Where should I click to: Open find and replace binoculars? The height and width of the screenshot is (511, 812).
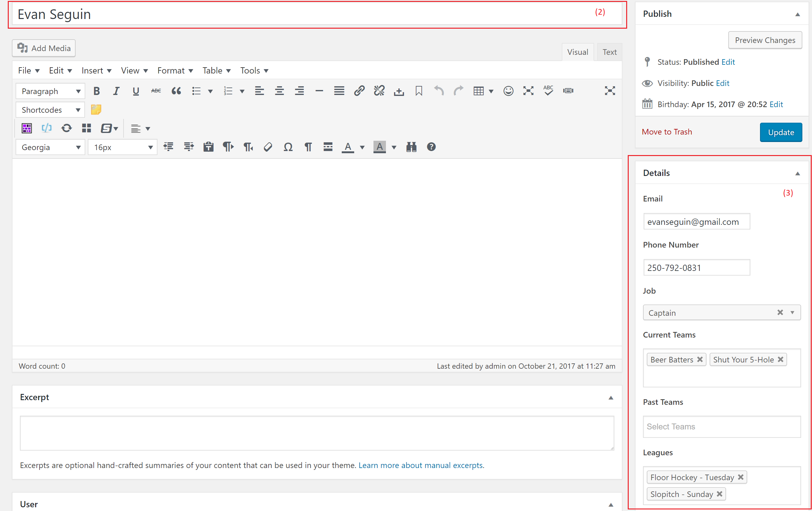point(411,147)
